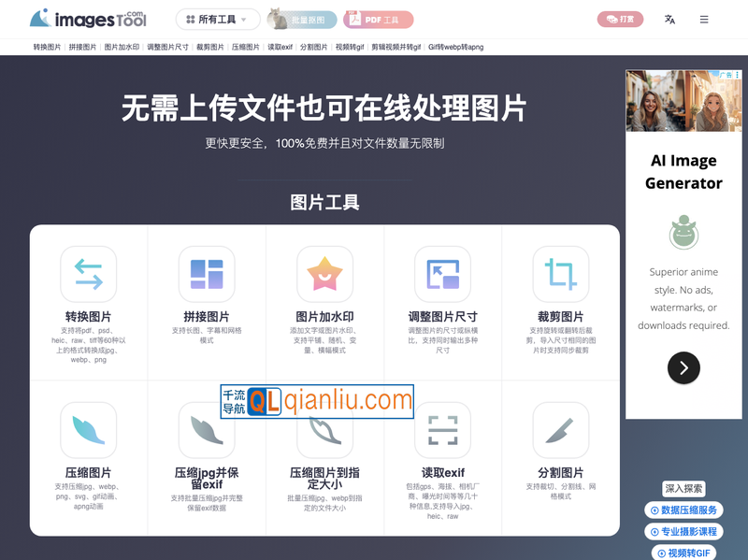Select the 压缩jpg并保留exif leaf icon
This screenshot has height=560, width=748.
206,429
